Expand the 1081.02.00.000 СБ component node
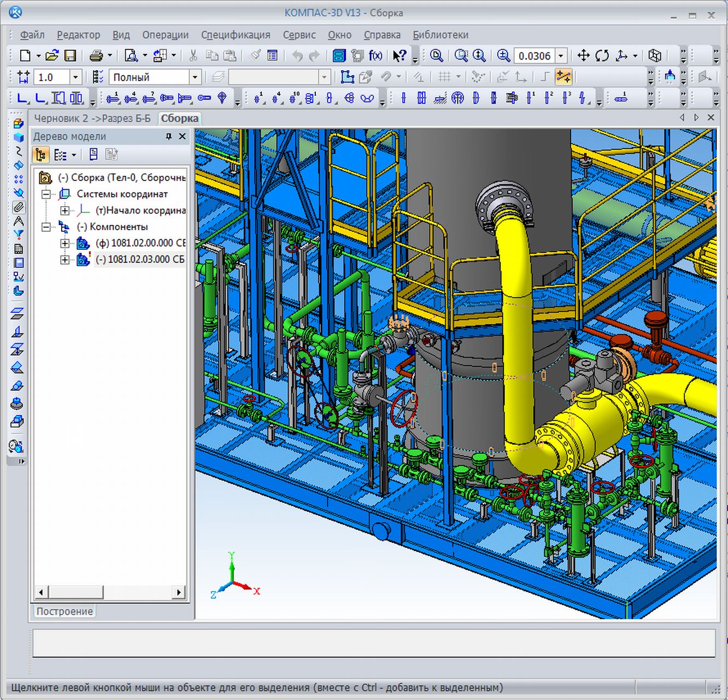 point(65,243)
